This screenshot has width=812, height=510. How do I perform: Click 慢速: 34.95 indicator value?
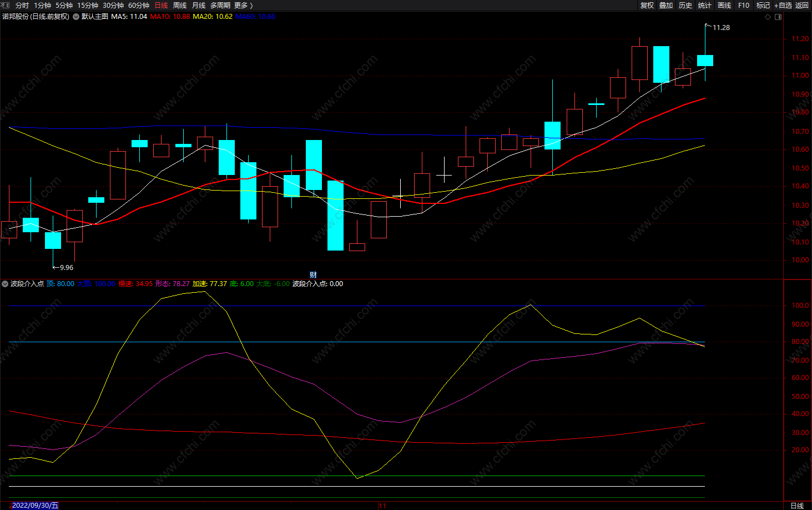pos(135,284)
